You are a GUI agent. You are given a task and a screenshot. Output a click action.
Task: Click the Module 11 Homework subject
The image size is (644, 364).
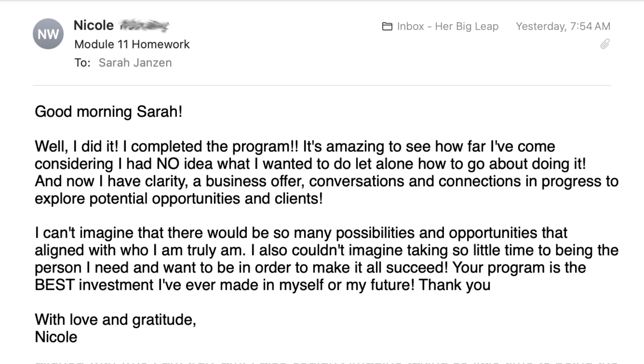point(132,44)
